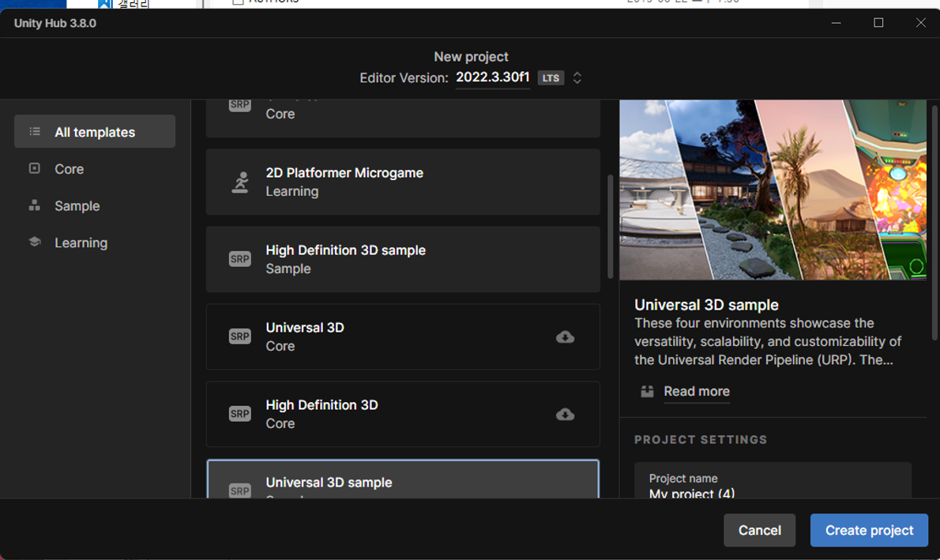Download the High Definition 3D template
This screenshot has width=940, height=560.
[565, 415]
